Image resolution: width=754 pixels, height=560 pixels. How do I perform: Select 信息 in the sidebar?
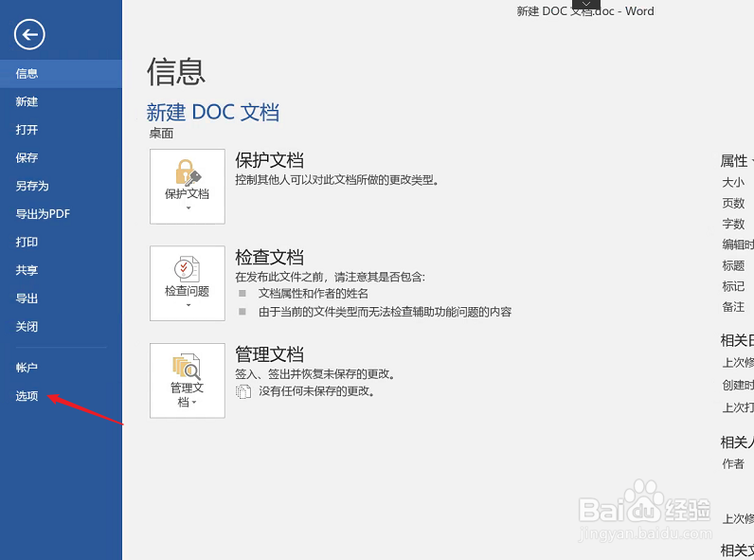61,74
